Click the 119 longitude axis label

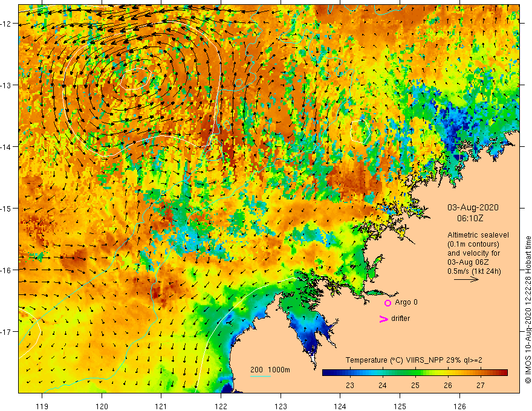click(42, 406)
